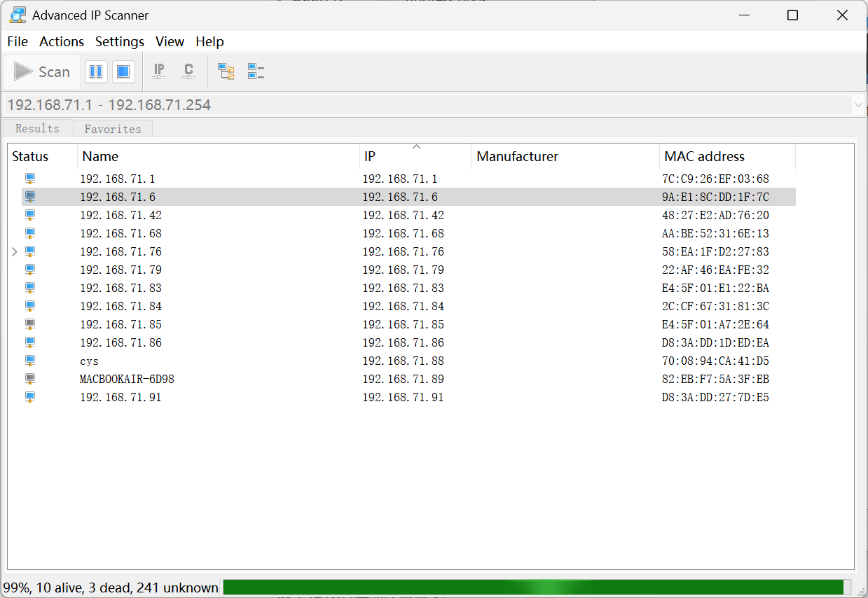Click the dead status icon for 192.168.71.85
This screenshot has width=868, height=598.
(30, 324)
